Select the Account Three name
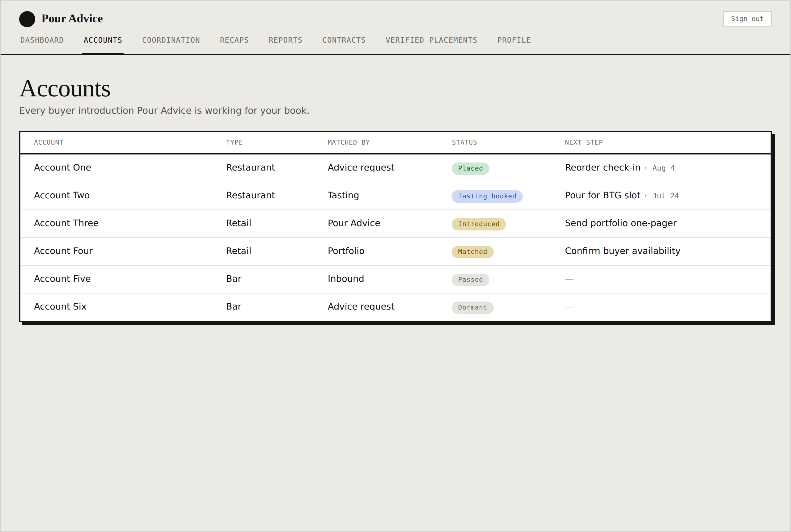791x532 pixels. coord(66,223)
